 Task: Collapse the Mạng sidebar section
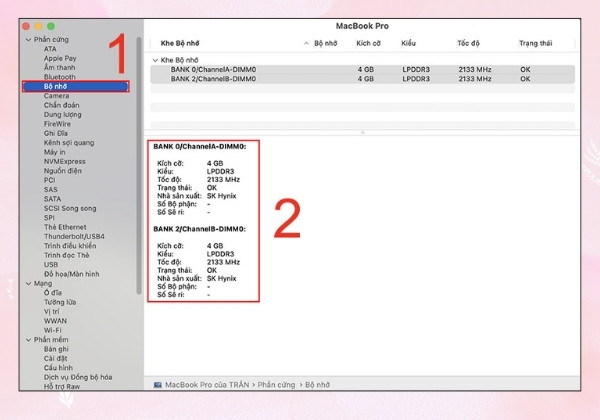[x=28, y=283]
